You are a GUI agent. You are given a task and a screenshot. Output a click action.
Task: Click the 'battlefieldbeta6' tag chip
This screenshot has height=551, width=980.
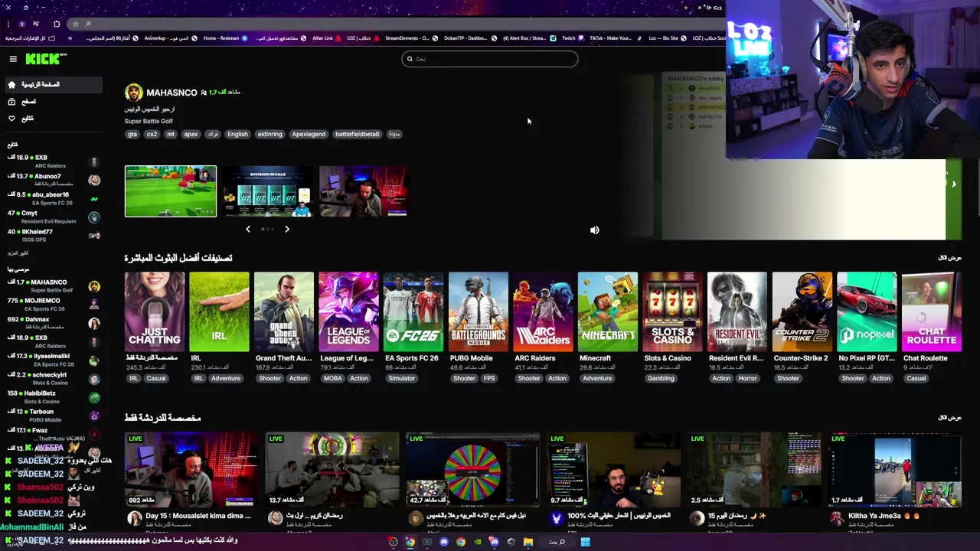pos(357,134)
